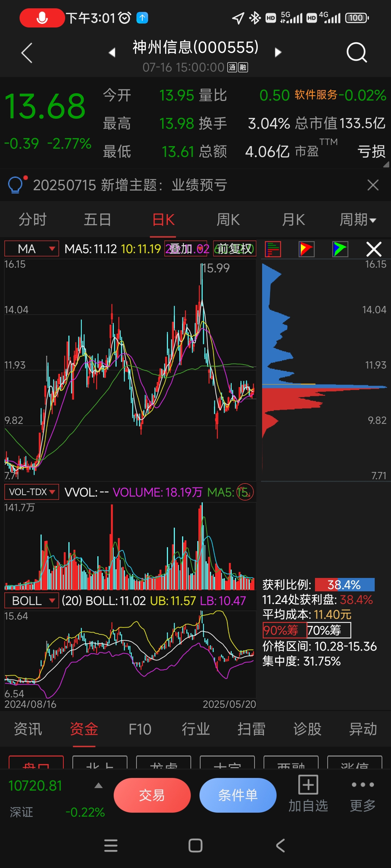Tap the 平均成本 11.40元 text
Screen dimensions: 391x868
307,614
